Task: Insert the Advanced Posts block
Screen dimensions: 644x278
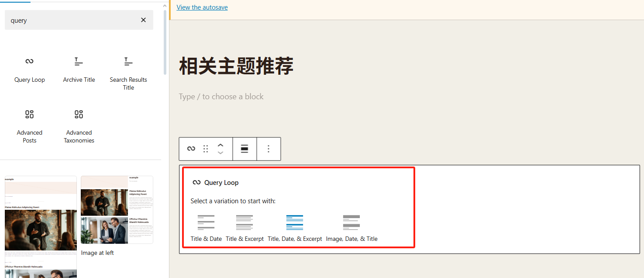Action: click(29, 126)
